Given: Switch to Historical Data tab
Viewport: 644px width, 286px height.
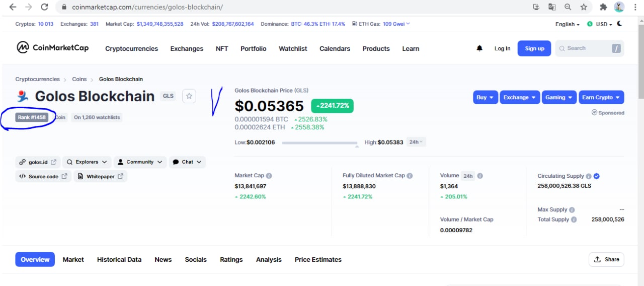Looking at the screenshot, I should click(119, 259).
